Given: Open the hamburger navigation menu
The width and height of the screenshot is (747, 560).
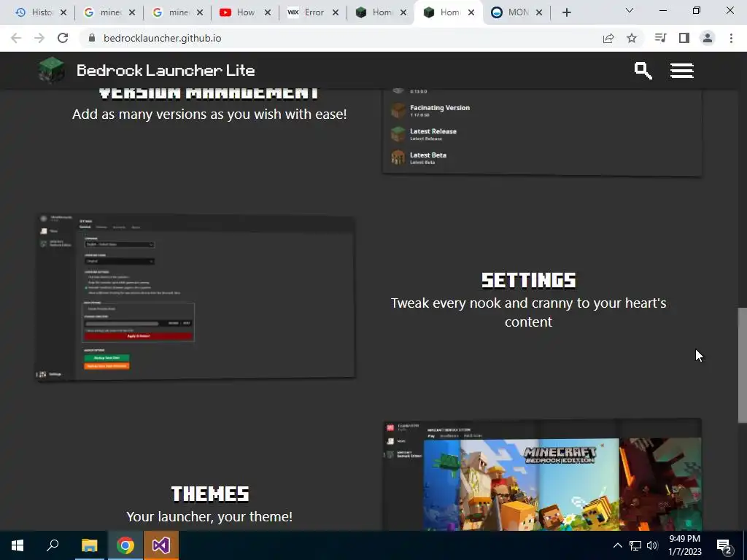Looking at the screenshot, I should point(682,71).
